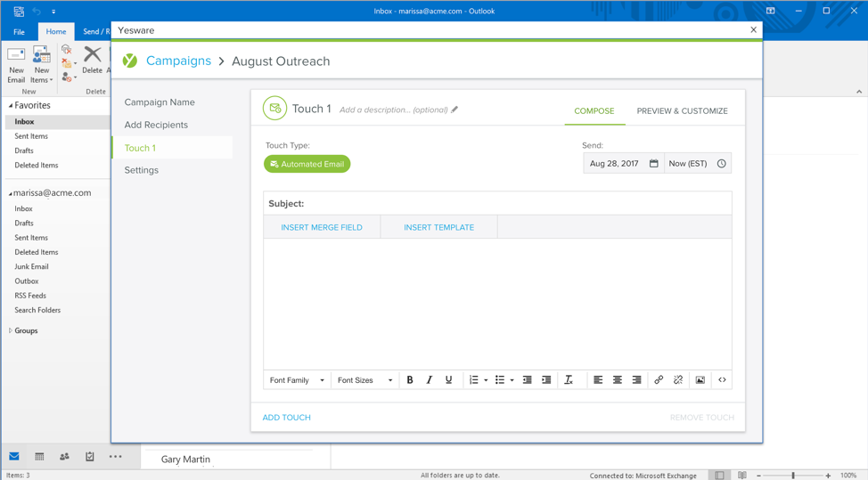
Task: Insert a hyperlink
Action: 659,380
